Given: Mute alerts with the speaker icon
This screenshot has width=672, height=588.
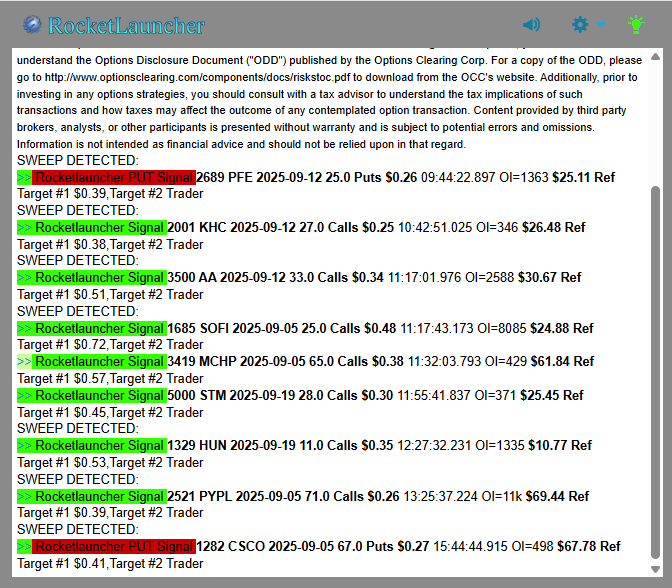Looking at the screenshot, I should coord(531,25).
